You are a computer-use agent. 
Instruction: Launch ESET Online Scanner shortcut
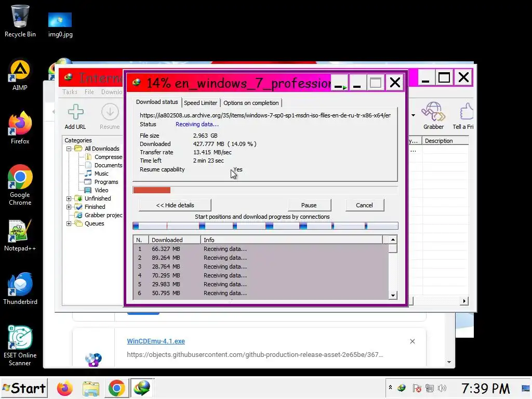click(20, 345)
